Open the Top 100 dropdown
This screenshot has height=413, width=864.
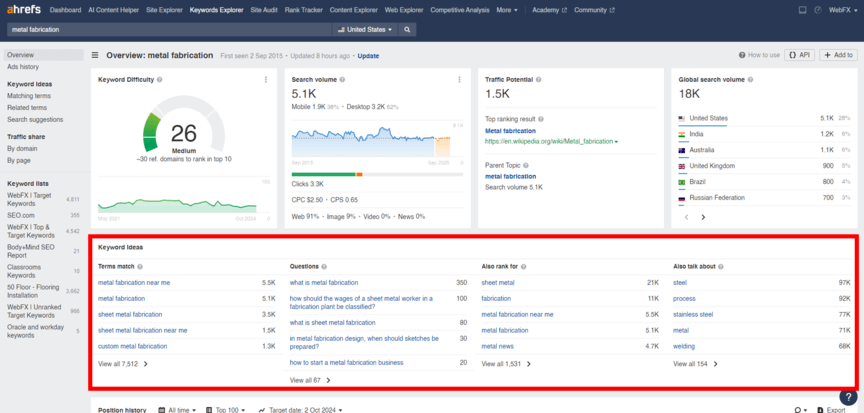pyautogui.click(x=226, y=410)
